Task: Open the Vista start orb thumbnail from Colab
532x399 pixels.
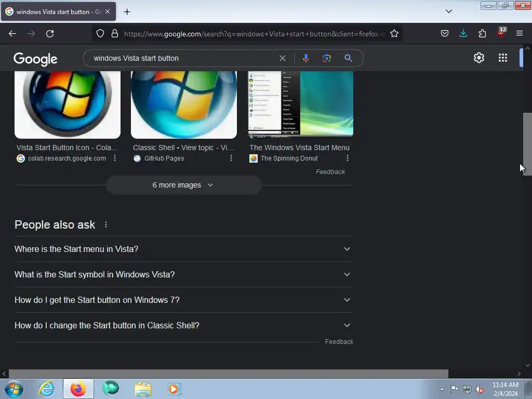Action: click(x=68, y=105)
